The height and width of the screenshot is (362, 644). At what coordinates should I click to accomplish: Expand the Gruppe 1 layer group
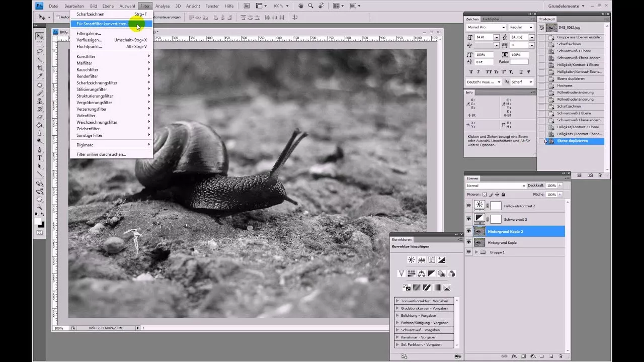476,252
